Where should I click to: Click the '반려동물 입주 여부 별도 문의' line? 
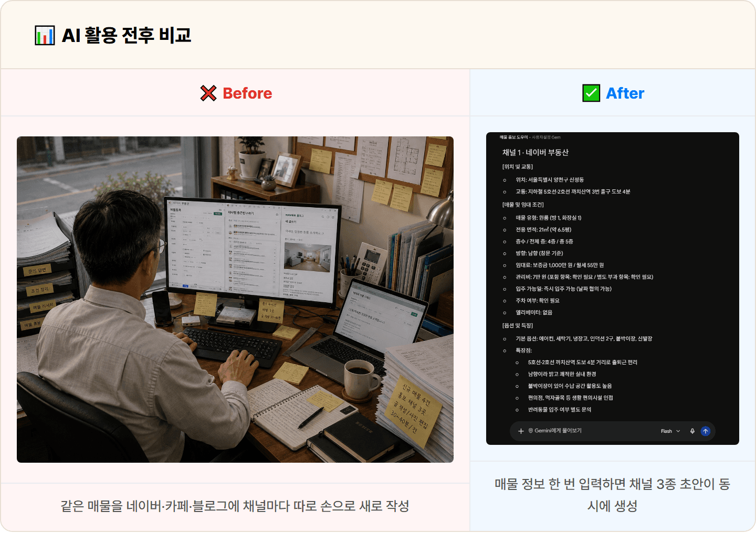(x=559, y=410)
